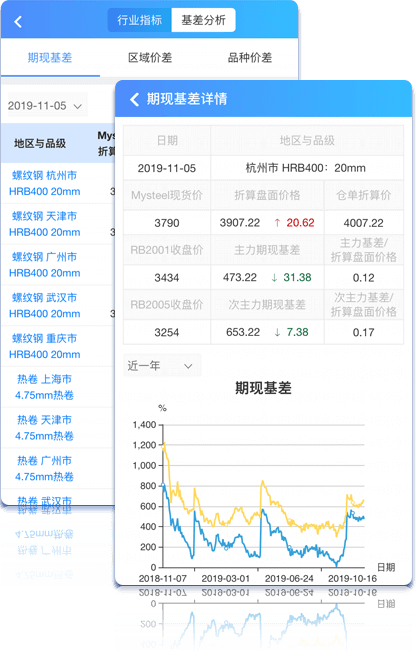The width and height of the screenshot is (417, 662).
Task: Click the ratio value 0.12
Action: click(363, 277)
